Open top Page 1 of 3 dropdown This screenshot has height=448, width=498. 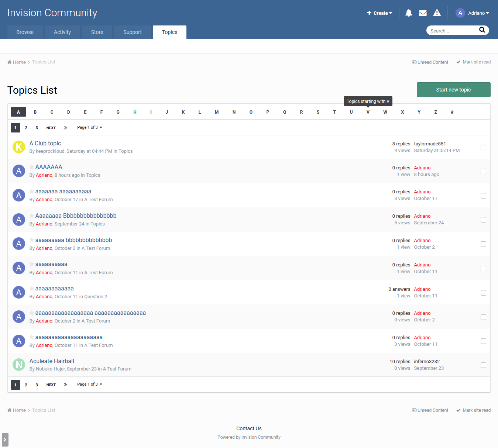click(90, 127)
